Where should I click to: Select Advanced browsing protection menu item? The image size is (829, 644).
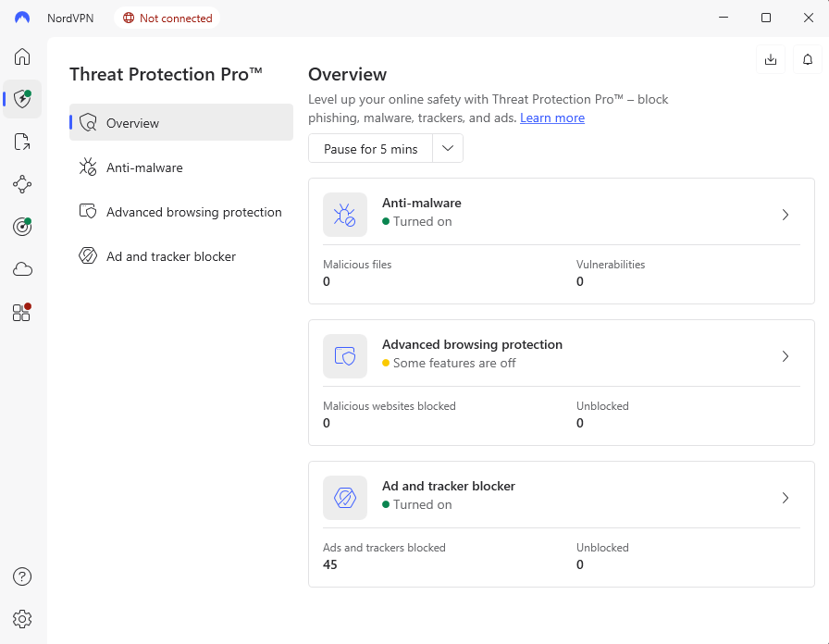[193, 212]
